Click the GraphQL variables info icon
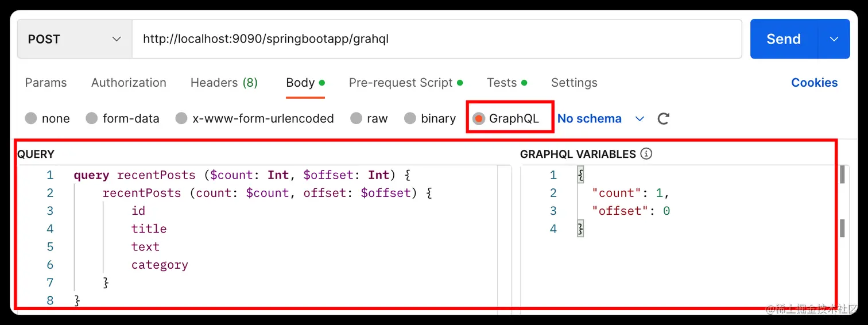This screenshot has width=868, height=325. tap(646, 154)
